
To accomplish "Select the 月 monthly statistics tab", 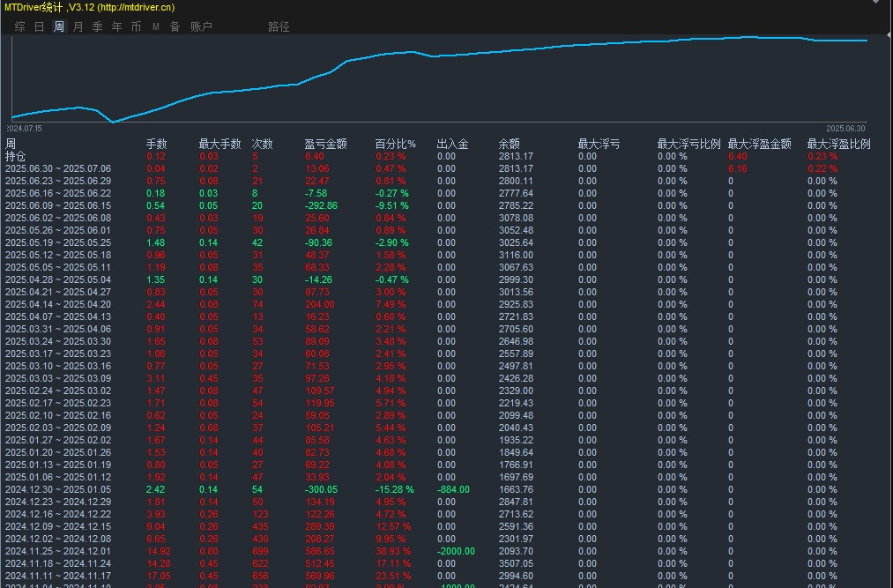I will click(78, 26).
